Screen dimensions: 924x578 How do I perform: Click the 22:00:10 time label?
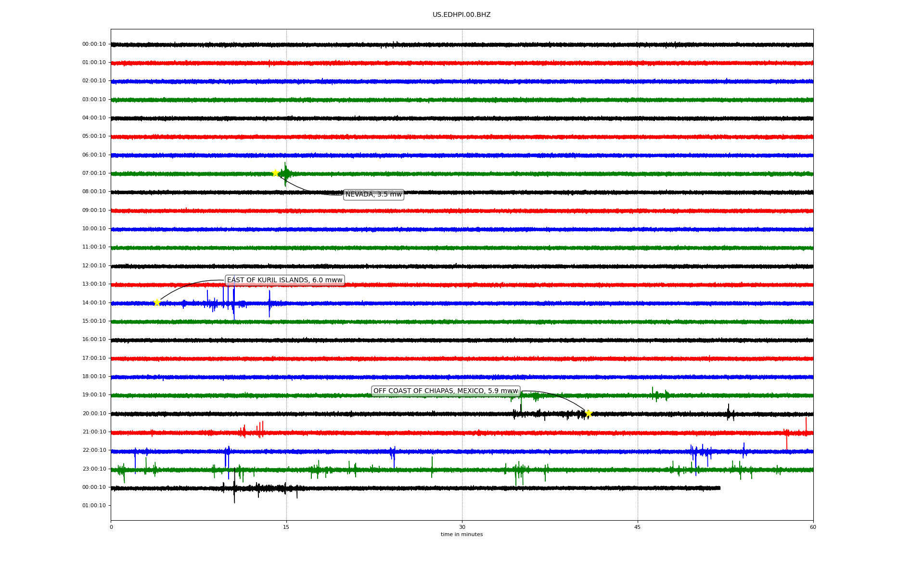click(x=94, y=450)
